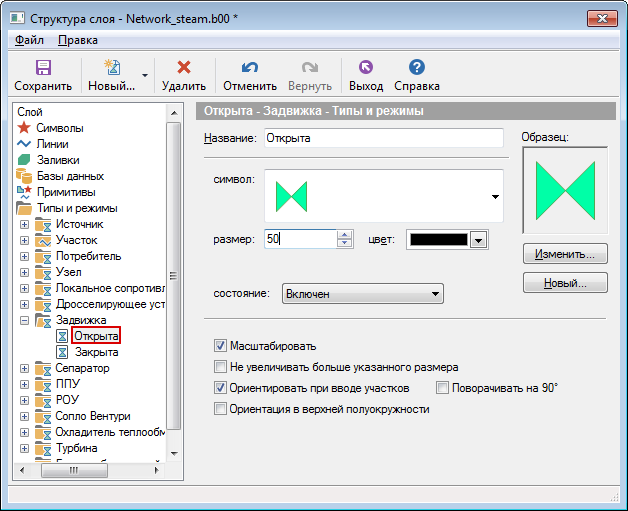Click the Новый... button under sample

[x=565, y=284]
